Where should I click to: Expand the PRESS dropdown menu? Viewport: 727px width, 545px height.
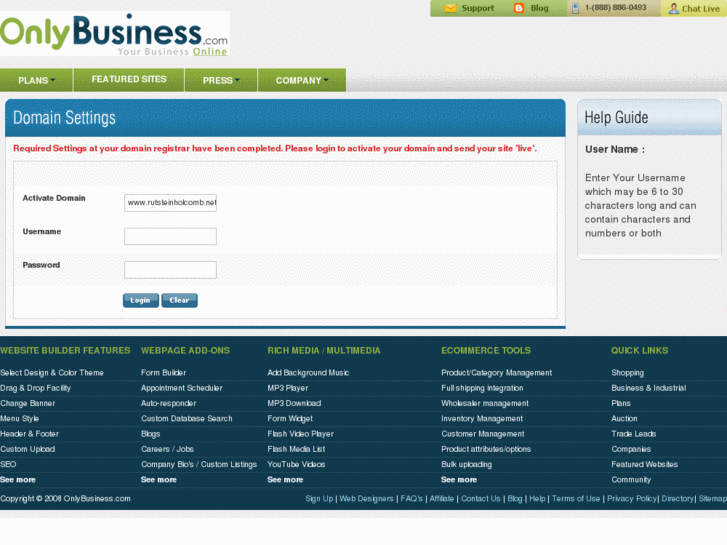tap(221, 80)
